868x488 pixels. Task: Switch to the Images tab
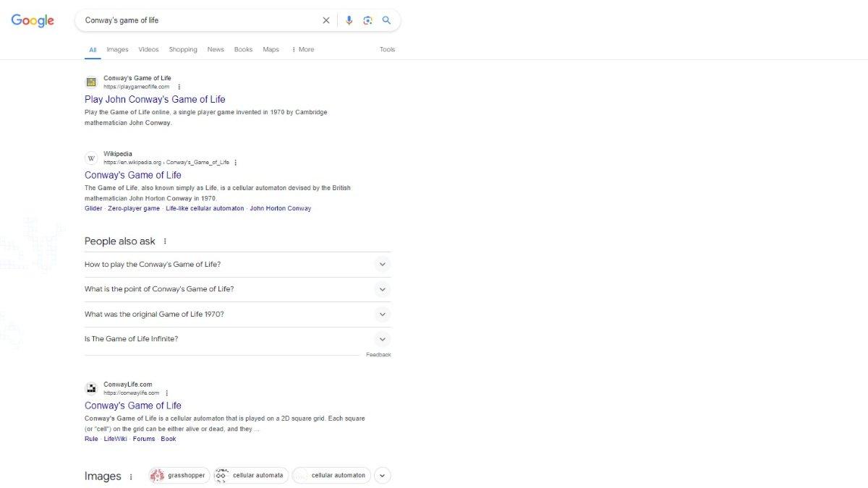(117, 50)
